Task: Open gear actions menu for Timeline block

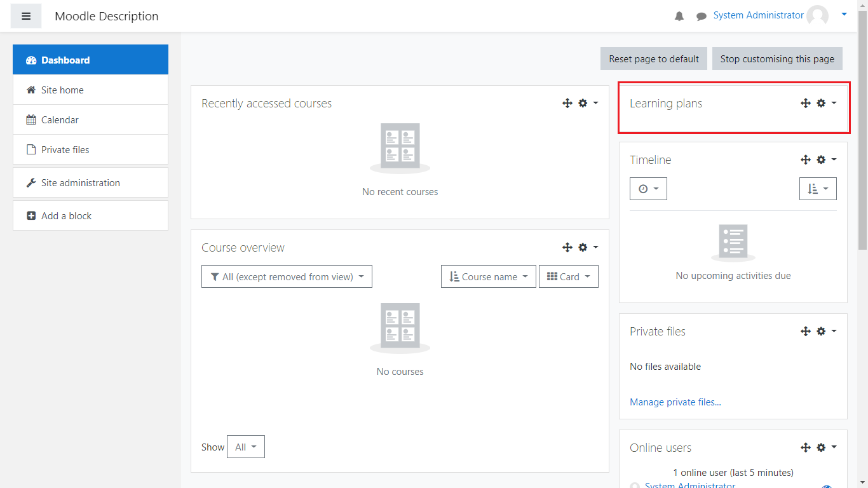Action: click(825, 159)
